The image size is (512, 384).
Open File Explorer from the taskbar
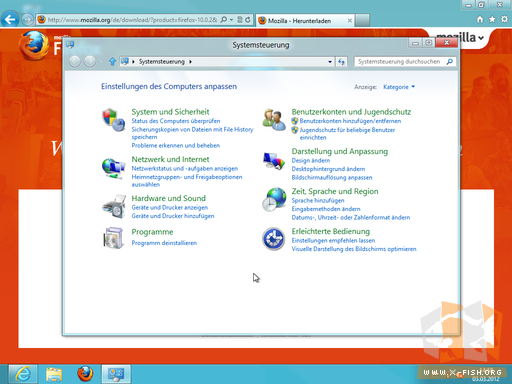(x=54, y=374)
